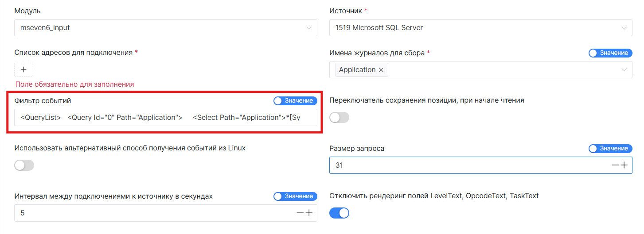Increase request size with plus icon
The width and height of the screenshot is (644, 234).
624,165
